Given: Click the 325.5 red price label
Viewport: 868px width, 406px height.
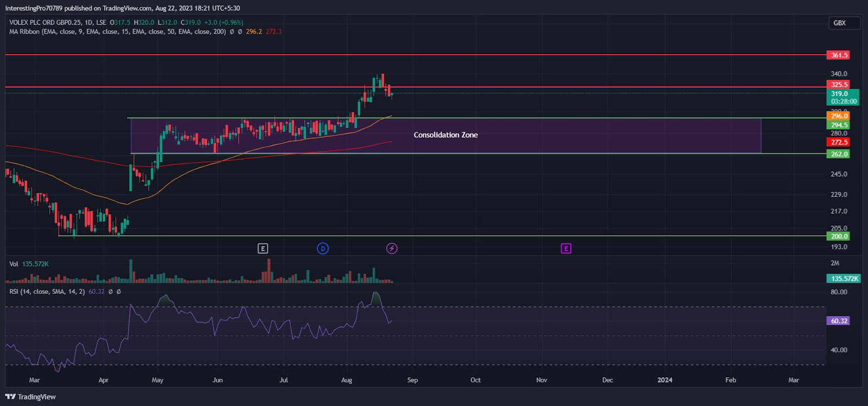Looking at the screenshot, I should click(839, 85).
